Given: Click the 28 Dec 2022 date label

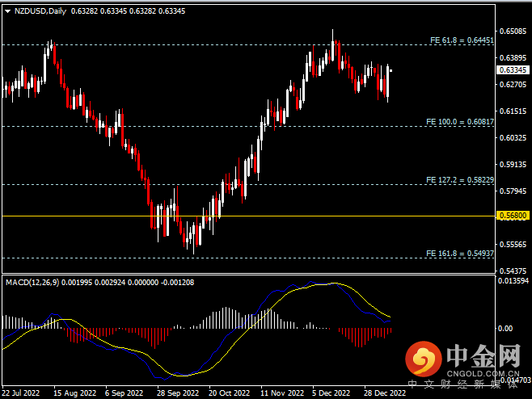Looking at the screenshot, I should pos(383,393).
